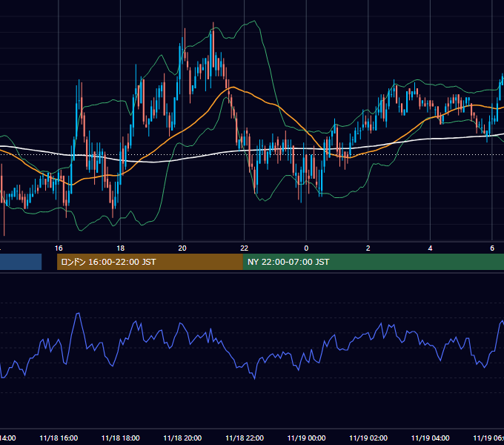504x445 pixels.
Task: Click the '11/19 02:00' date label
Action: pos(368,438)
